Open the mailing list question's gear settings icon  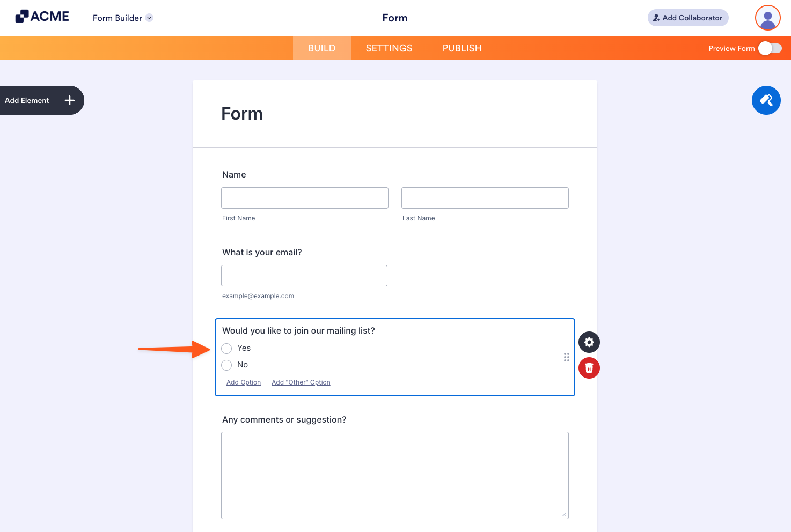pyautogui.click(x=589, y=342)
